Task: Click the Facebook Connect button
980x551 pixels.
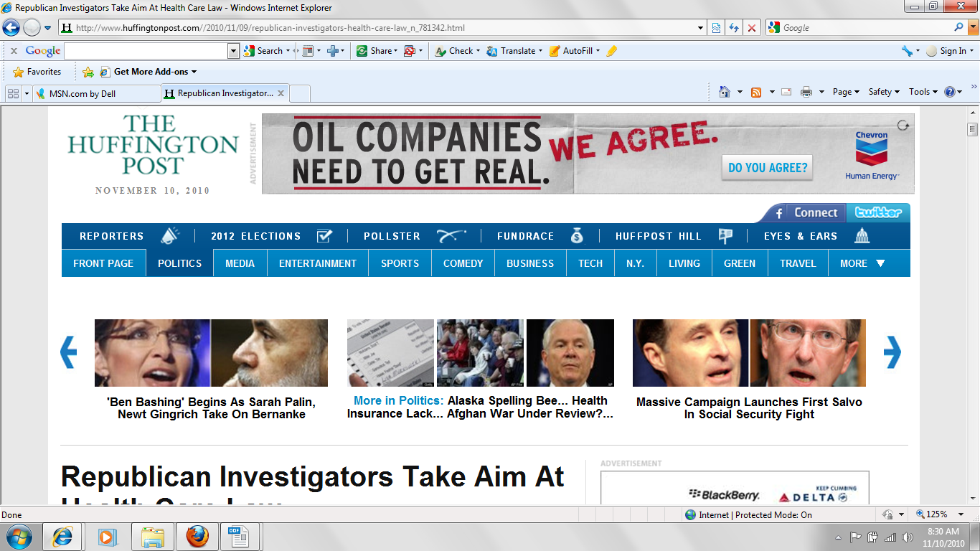Action: pyautogui.click(x=809, y=213)
